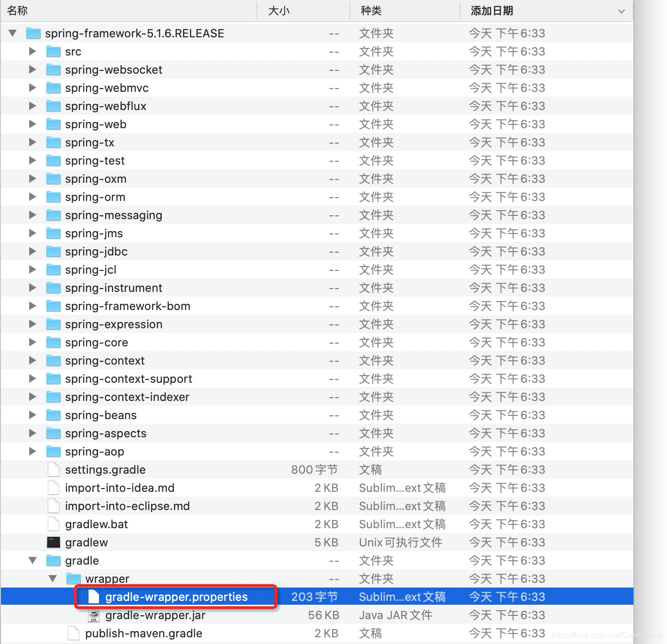Select the gradlew.bat file name

pos(97,524)
